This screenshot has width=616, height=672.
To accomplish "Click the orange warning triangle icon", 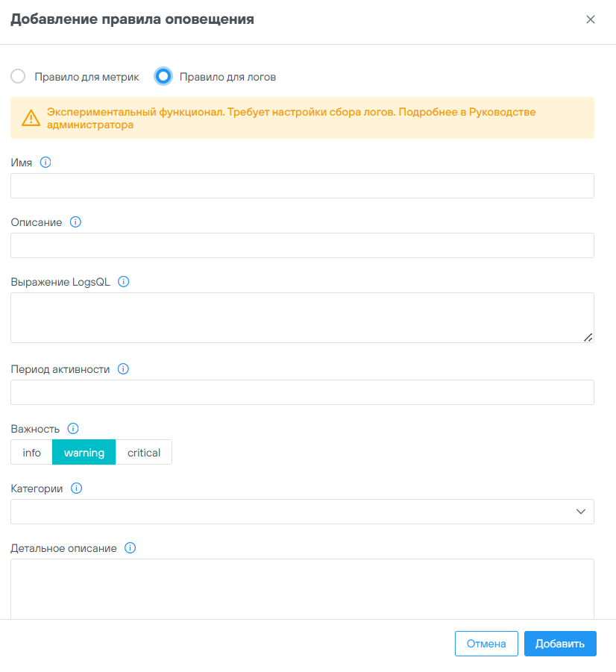I will pos(31,118).
